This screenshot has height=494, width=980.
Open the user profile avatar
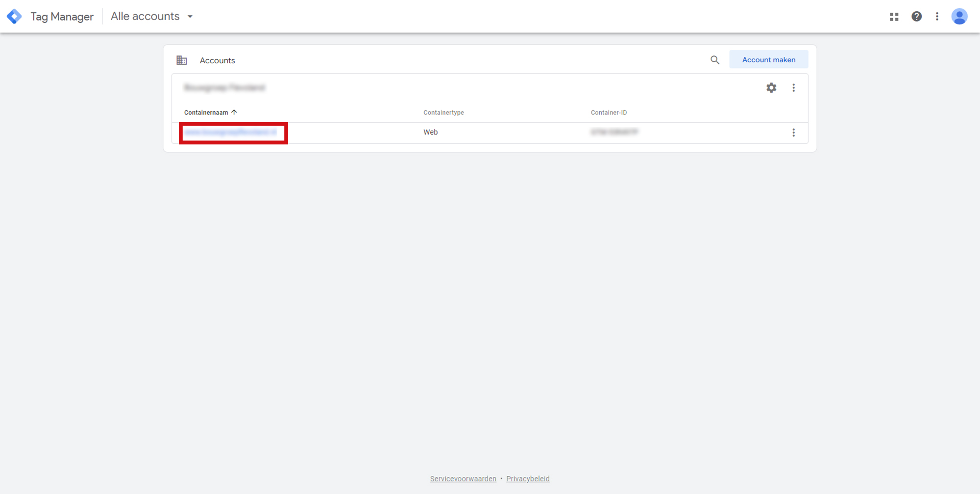point(959,17)
